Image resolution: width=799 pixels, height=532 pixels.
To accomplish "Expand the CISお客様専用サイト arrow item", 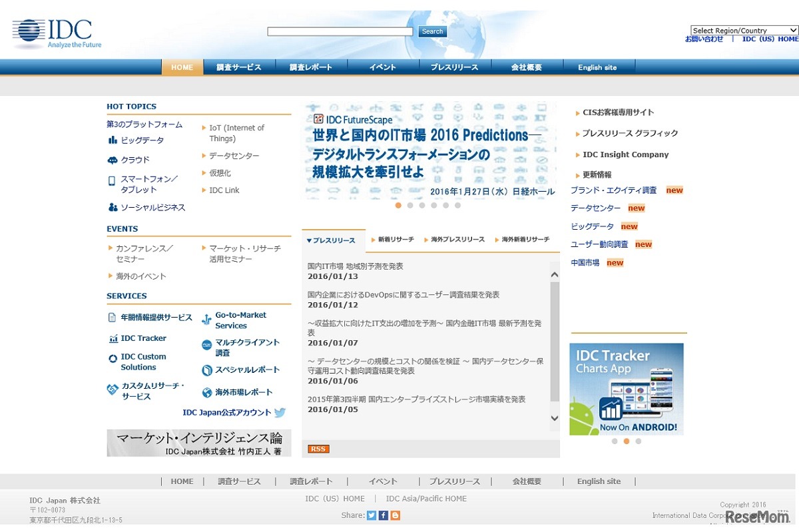I will click(578, 113).
